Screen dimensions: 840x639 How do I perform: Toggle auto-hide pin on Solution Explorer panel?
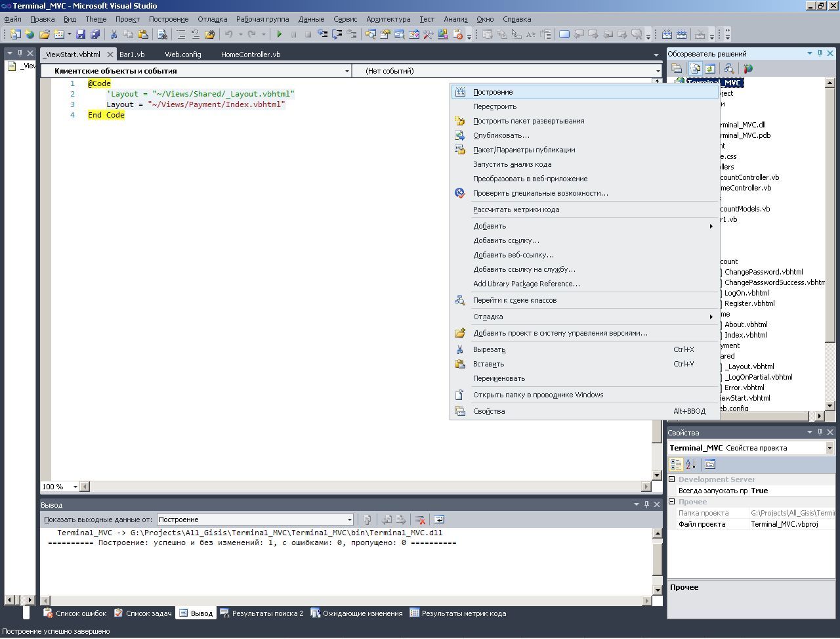(820, 53)
